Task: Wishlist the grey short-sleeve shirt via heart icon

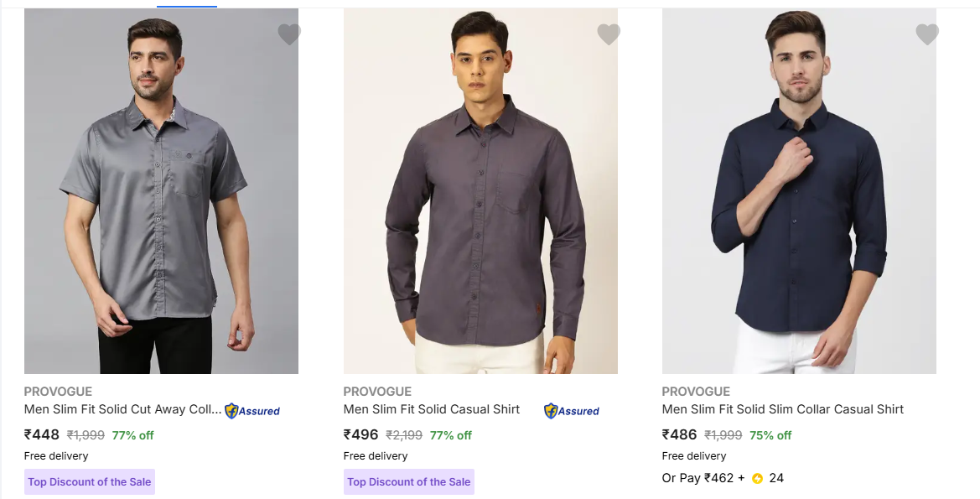Action: (289, 34)
